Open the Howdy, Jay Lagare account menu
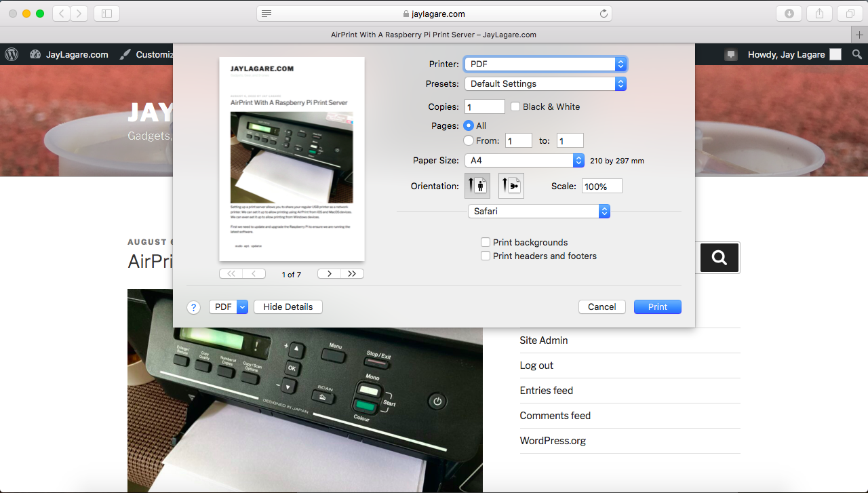868x493 pixels. (x=794, y=54)
